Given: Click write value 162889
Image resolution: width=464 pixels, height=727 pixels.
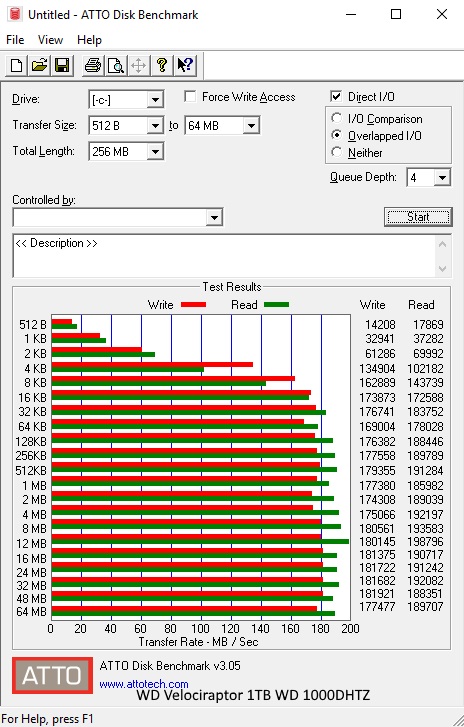Looking at the screenshot, I should point(377,383).
